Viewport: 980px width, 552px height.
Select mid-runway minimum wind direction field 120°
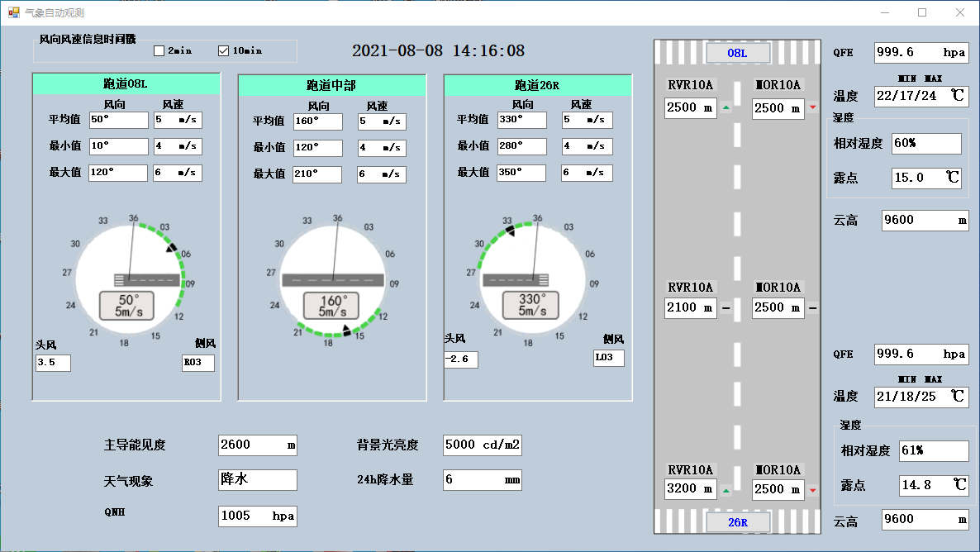coord(318,148)
